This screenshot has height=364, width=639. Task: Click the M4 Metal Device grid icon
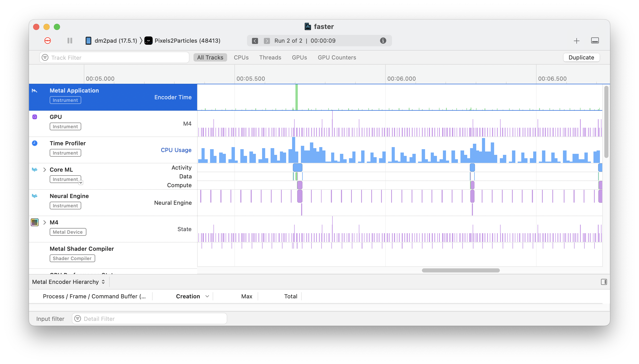pyautogui.click(x=35, y=222)
